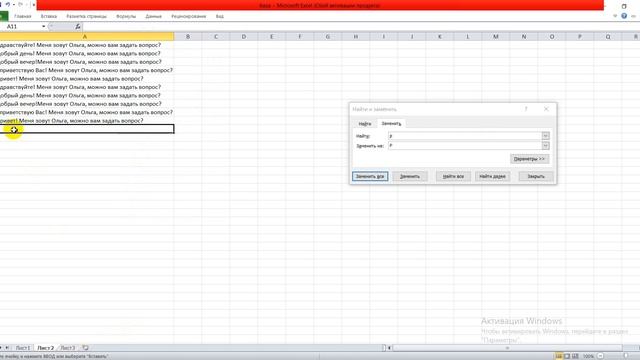640x360 pixels.
Task: Click the ribbon minimize chevron near help icon
Action: coord(615,16)
